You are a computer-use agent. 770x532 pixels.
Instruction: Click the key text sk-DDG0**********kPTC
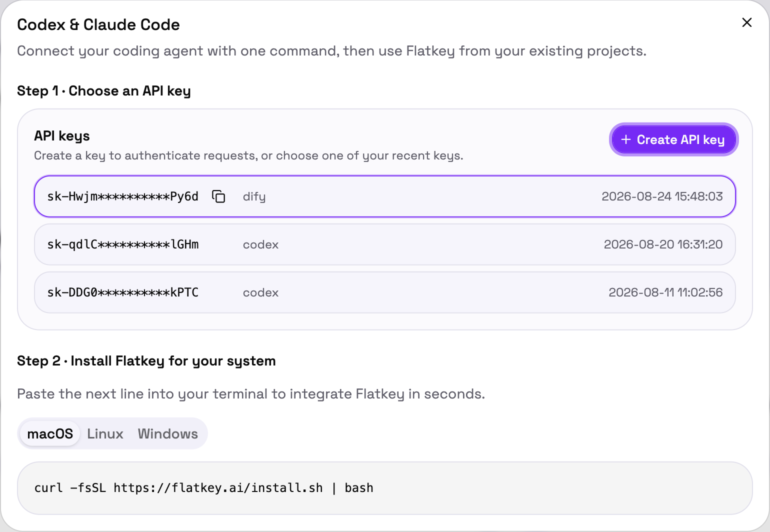(x=123, y=292)
